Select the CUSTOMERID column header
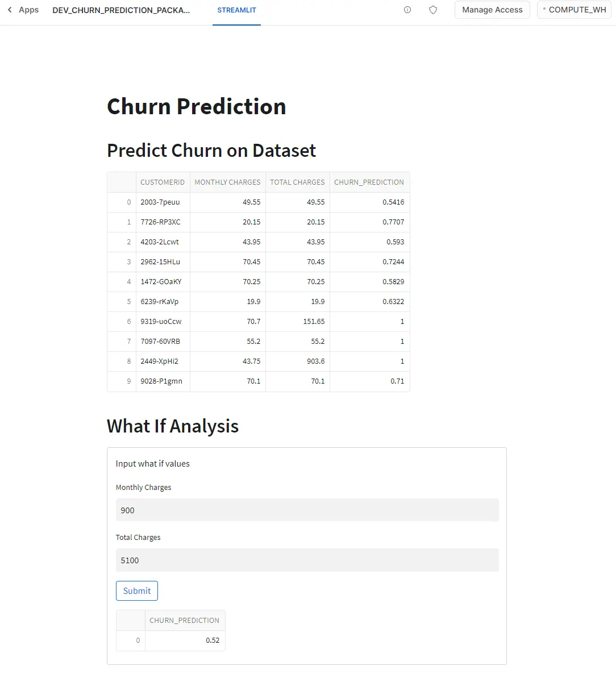 click(x=163, y=182)
